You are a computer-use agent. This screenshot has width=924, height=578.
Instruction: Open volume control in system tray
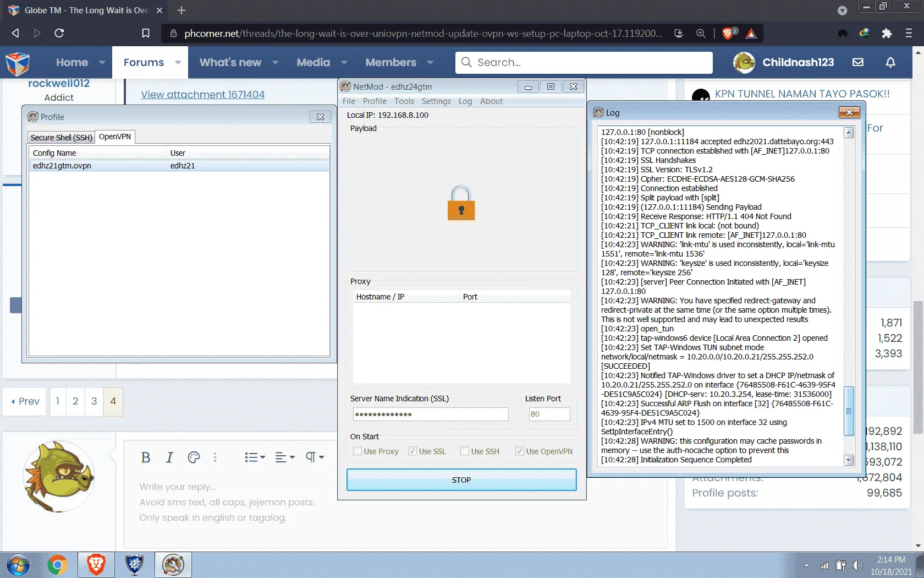click(857, 565)
